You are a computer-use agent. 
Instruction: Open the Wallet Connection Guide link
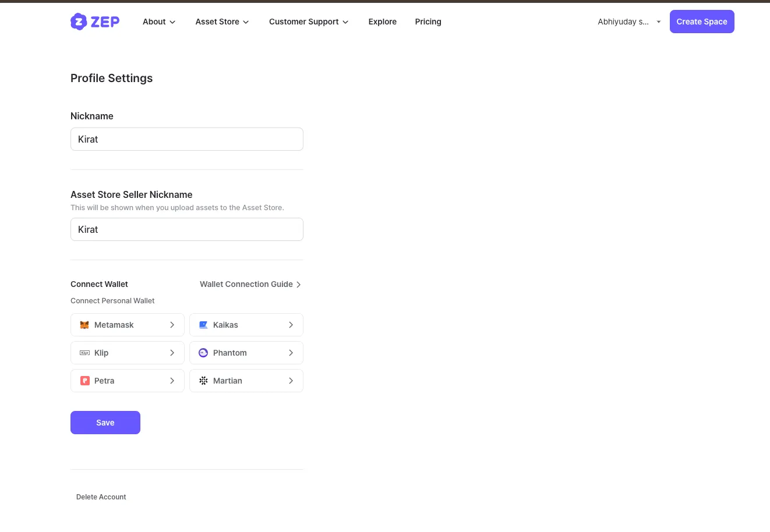250,284
